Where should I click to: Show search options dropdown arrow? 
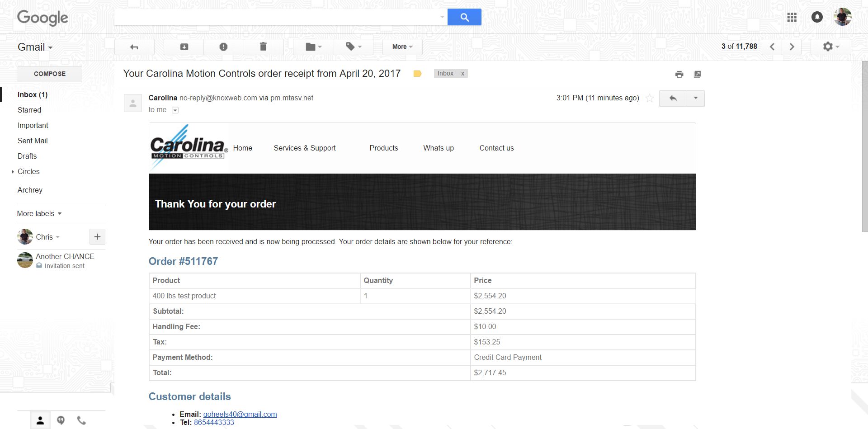click(442, 17)
